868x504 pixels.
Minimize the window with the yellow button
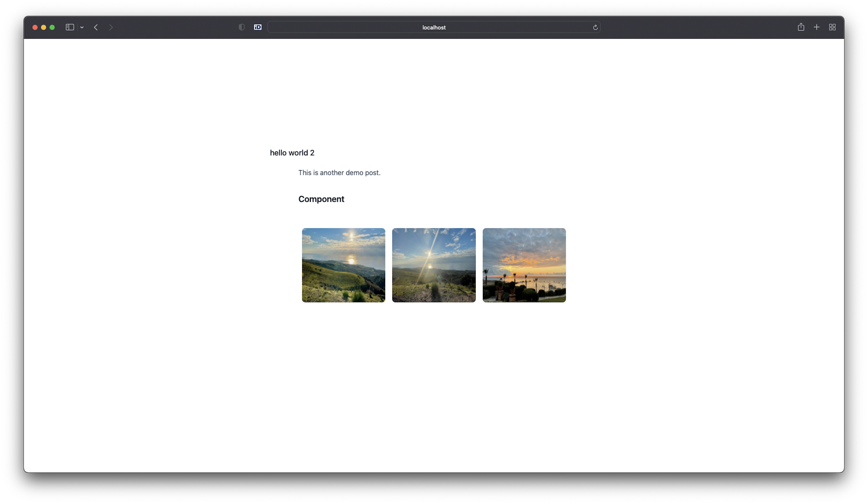(44, 27)
